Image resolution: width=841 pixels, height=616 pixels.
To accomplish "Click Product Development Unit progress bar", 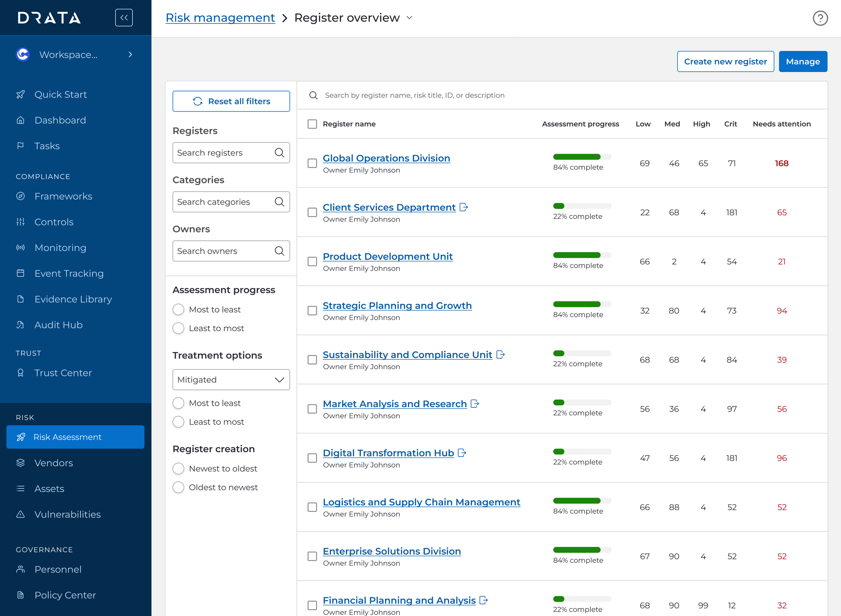I will [582, 255].
